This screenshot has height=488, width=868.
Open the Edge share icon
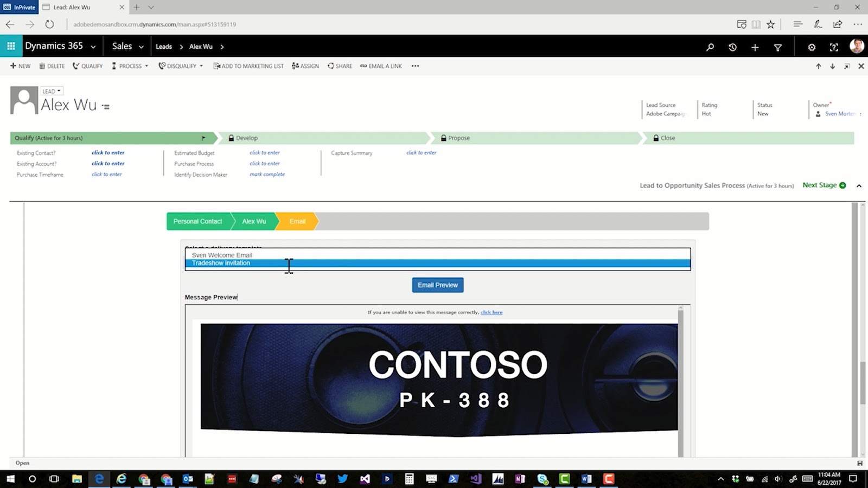[x=838, y=24]
